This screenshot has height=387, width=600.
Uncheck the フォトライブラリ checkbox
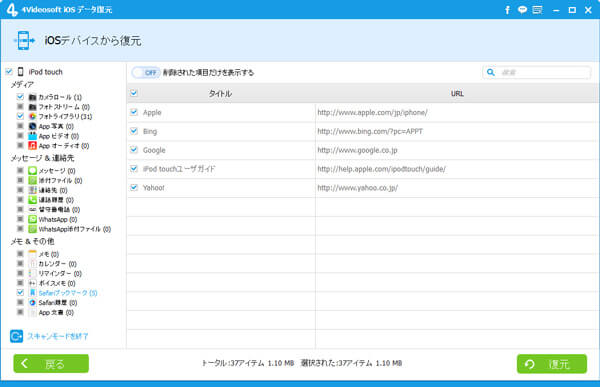point(20,116)
